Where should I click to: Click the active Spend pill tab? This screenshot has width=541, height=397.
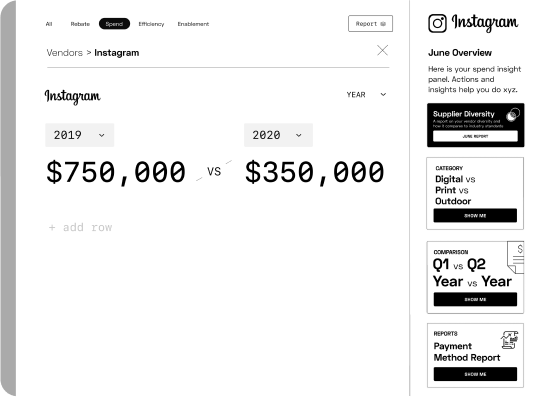click(x=114, y=24)
